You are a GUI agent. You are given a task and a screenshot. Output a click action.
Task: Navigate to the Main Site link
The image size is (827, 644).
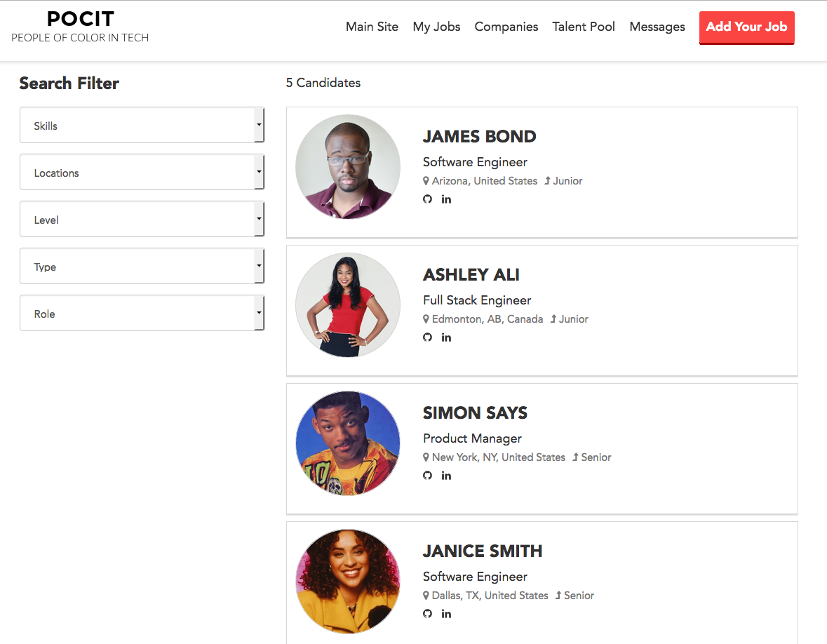[x=372, y=27]
